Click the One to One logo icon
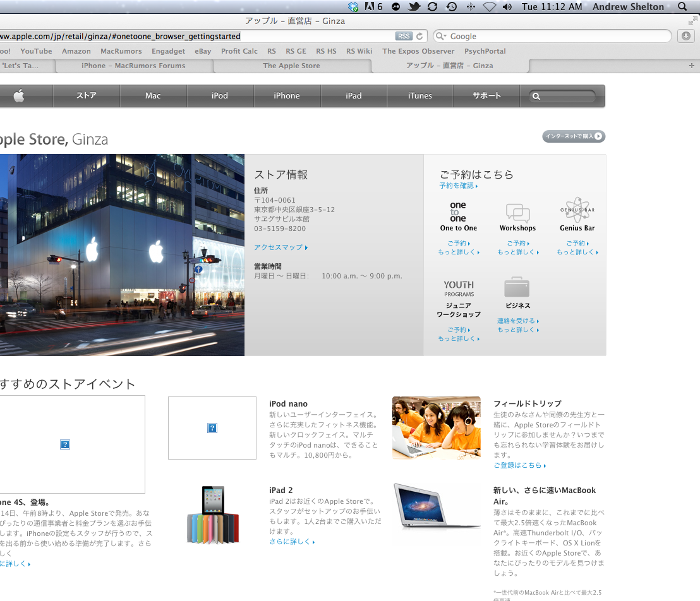 (x=458, y=211)
